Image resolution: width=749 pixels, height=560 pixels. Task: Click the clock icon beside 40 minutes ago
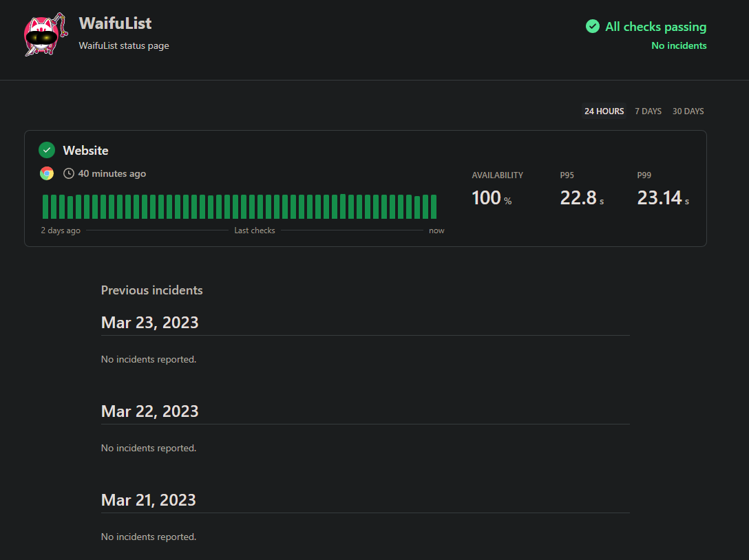click(68, 173)
